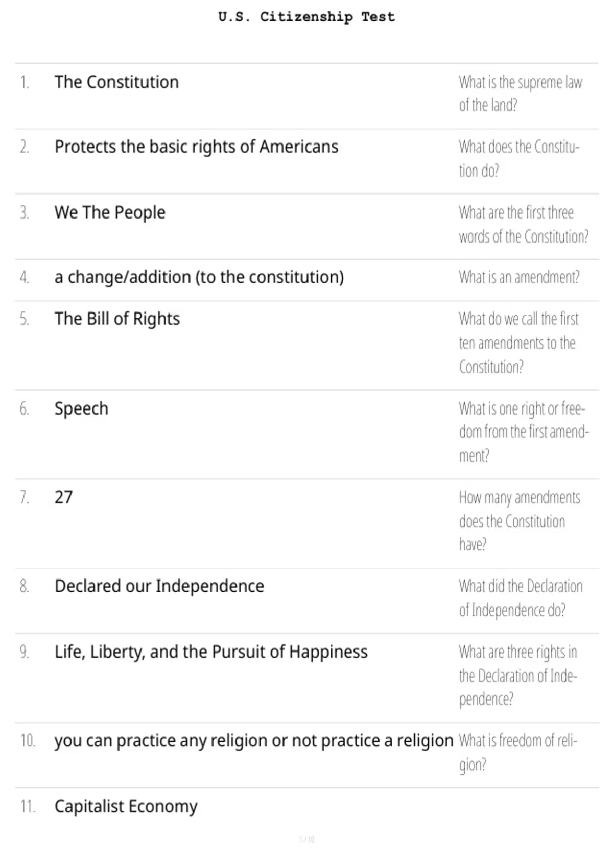Select 'Life, Liberty, and the Pursuit of Happiness'
Screen dimensions: 613x868
point(211,652)
